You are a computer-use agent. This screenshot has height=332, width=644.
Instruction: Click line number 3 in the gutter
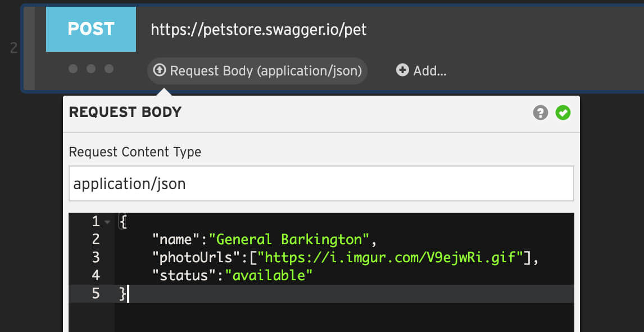[x=96, y=257]
